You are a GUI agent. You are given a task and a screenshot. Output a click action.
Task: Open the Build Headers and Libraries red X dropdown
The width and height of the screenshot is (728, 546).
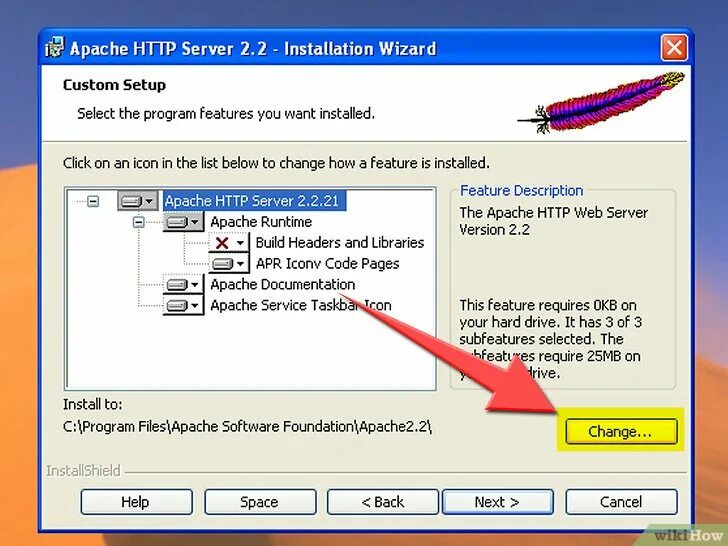click(229, 242)
